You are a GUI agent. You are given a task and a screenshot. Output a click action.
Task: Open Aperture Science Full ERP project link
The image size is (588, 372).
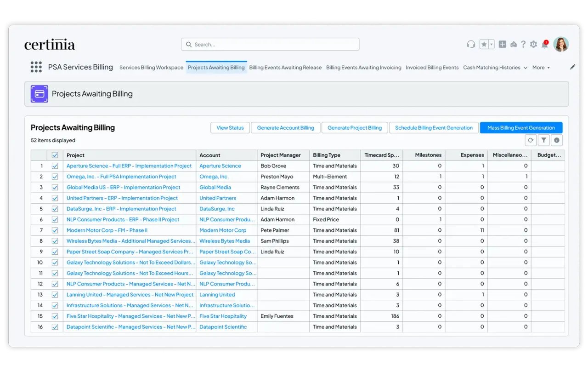(129, 166)
